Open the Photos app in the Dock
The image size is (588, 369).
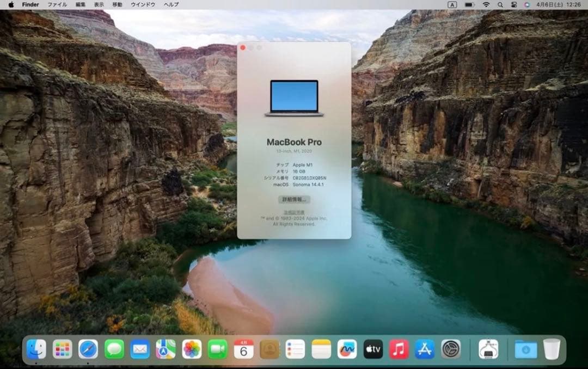pyautogui.click(x=192, y=349)
